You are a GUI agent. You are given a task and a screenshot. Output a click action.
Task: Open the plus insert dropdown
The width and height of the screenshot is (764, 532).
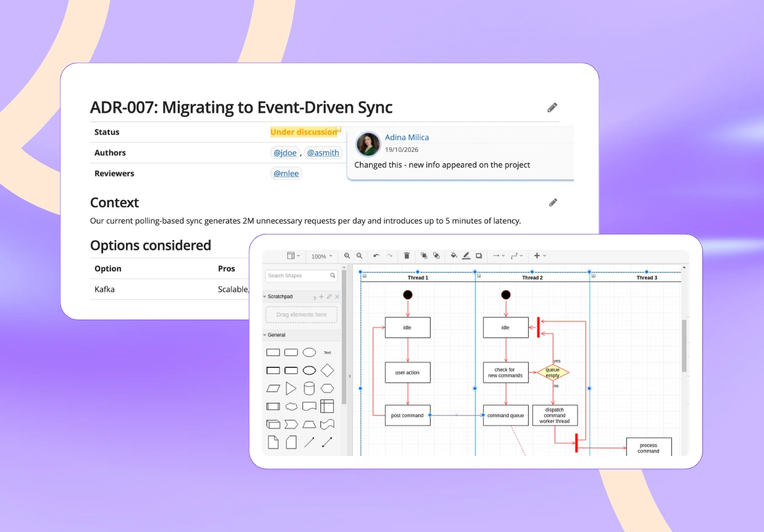pyautogui.click(x=539, y=256)
